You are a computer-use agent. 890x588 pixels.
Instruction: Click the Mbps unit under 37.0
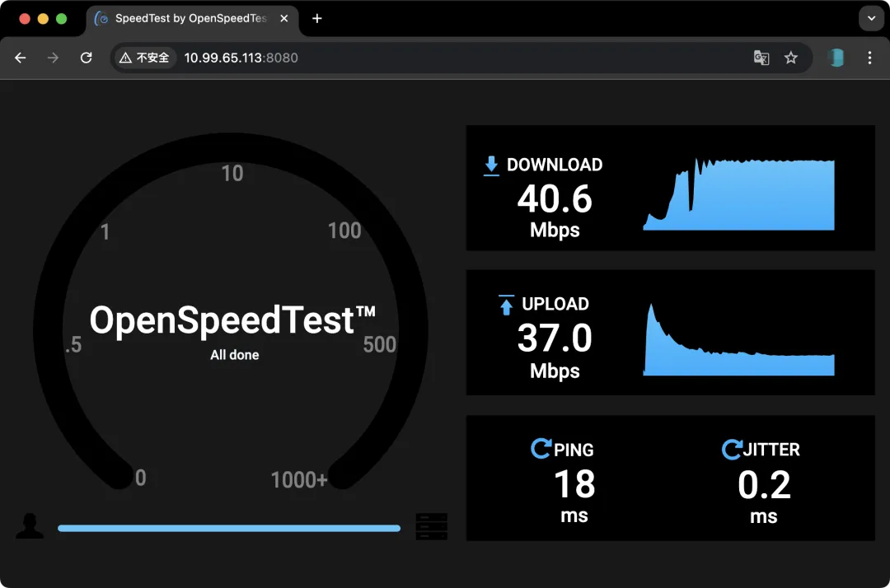click(555, 371)
